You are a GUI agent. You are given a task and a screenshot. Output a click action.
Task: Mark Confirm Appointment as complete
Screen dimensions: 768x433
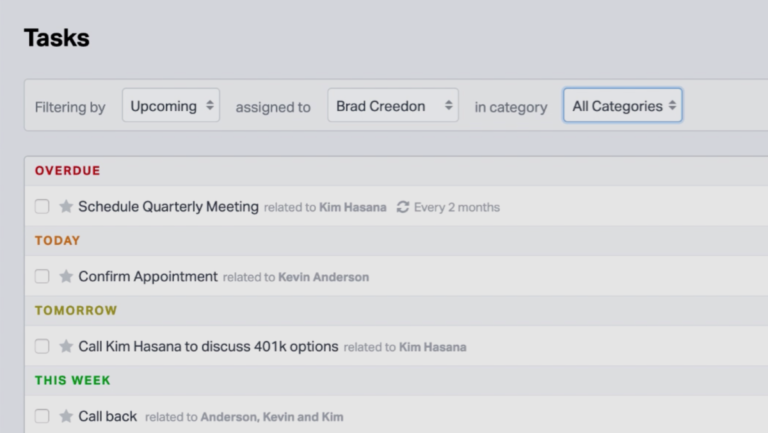(x=42, y=277)
